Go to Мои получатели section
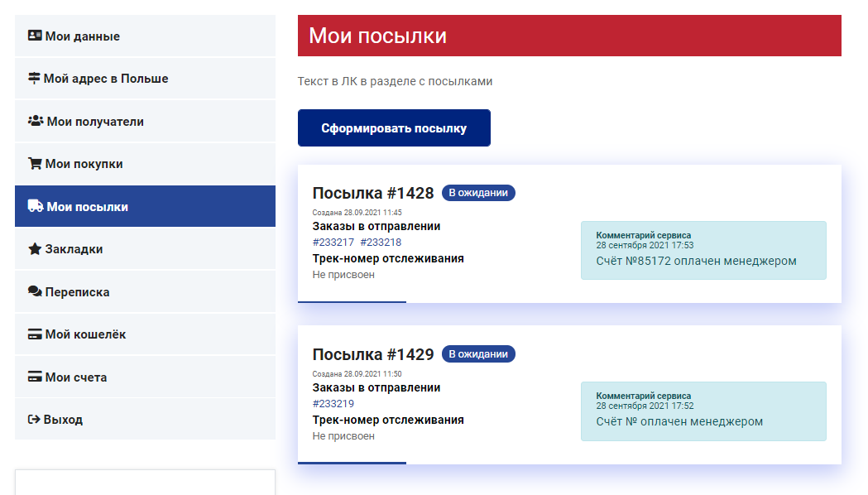Image resolution: width=868 pixels, height=495 pixels. pos(95,122)
